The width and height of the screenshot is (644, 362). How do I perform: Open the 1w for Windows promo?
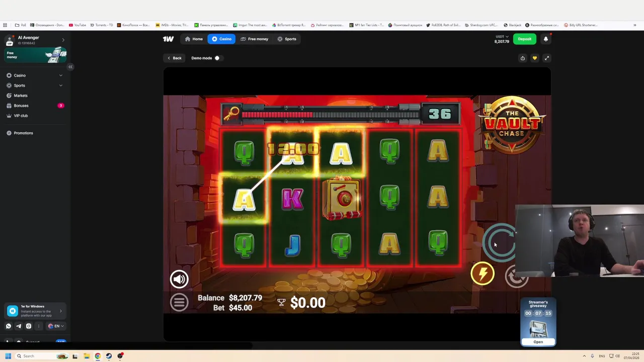pyautogui.click(x=35, y=311)
